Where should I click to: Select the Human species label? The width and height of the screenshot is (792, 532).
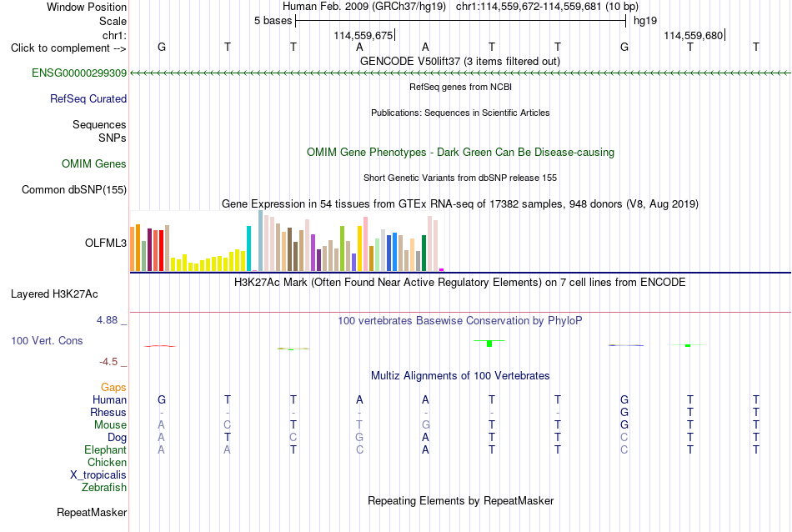coord(109,399)
